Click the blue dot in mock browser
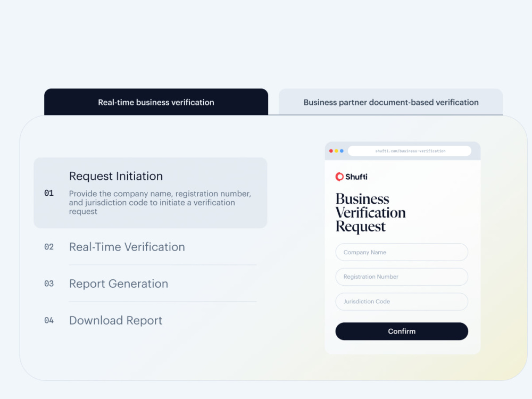Viewport: 532px width, 399px height. 342,151
